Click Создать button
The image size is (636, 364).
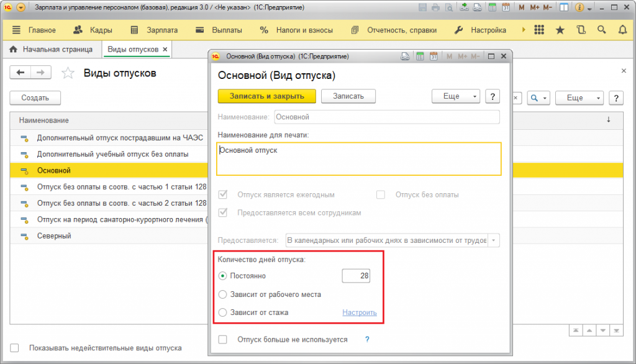(x=35, y=98)
